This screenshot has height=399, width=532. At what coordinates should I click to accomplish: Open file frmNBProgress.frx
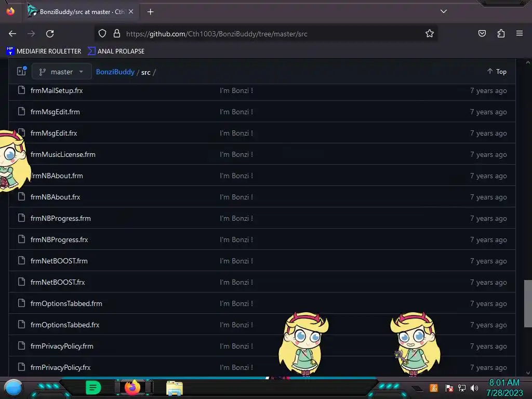(59, 240)
